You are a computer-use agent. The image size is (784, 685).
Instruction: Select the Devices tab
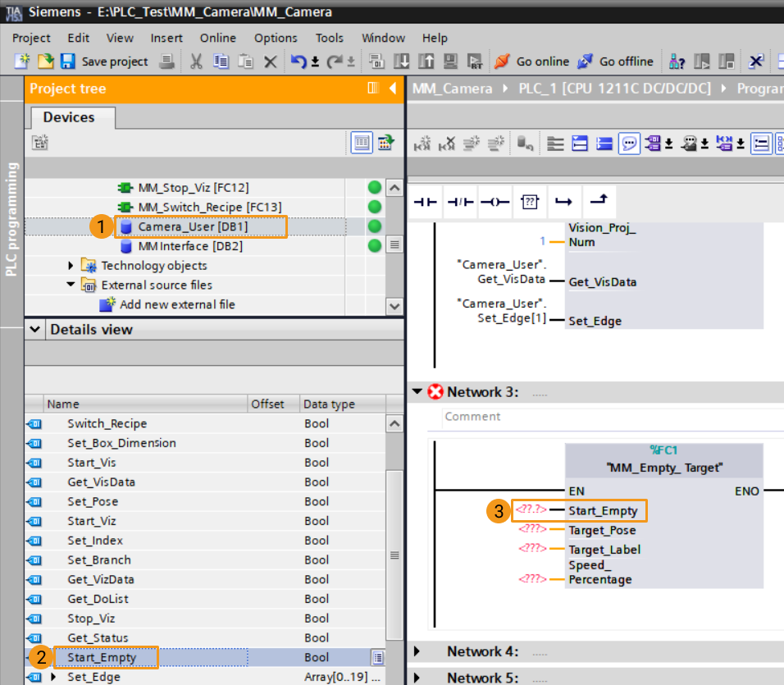click(69, 117)
